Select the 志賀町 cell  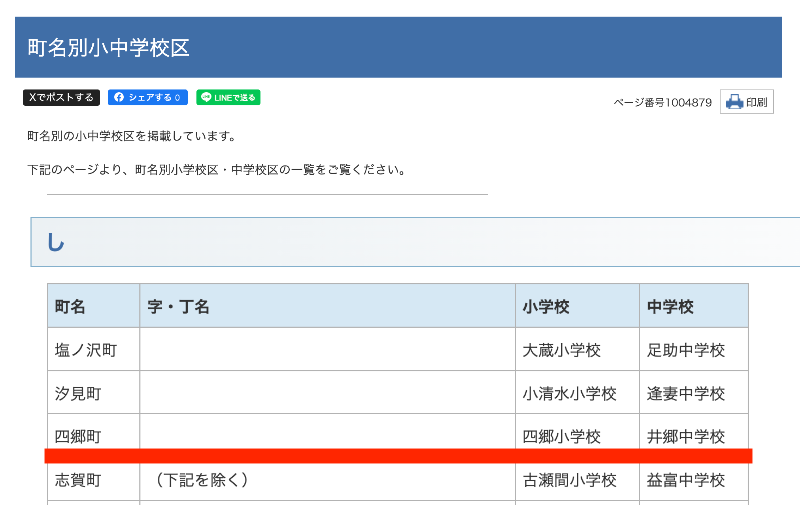[93, 480]
